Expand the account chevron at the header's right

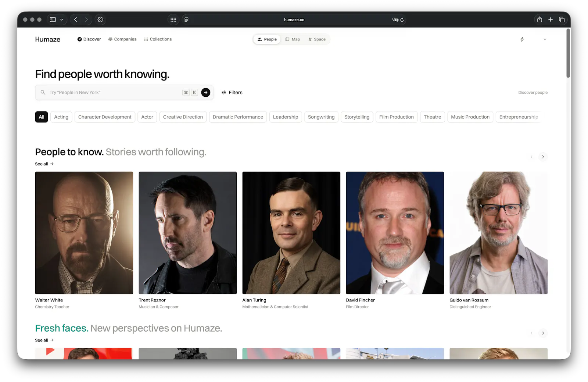point(545,39)
